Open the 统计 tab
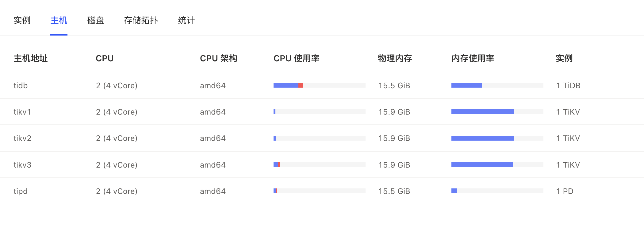644x231 pixels. tap(186, 21)
